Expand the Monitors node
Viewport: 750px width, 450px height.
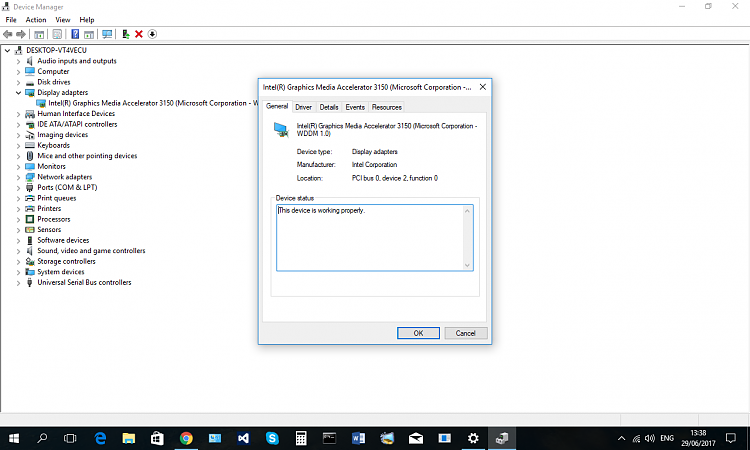[18, 166]
